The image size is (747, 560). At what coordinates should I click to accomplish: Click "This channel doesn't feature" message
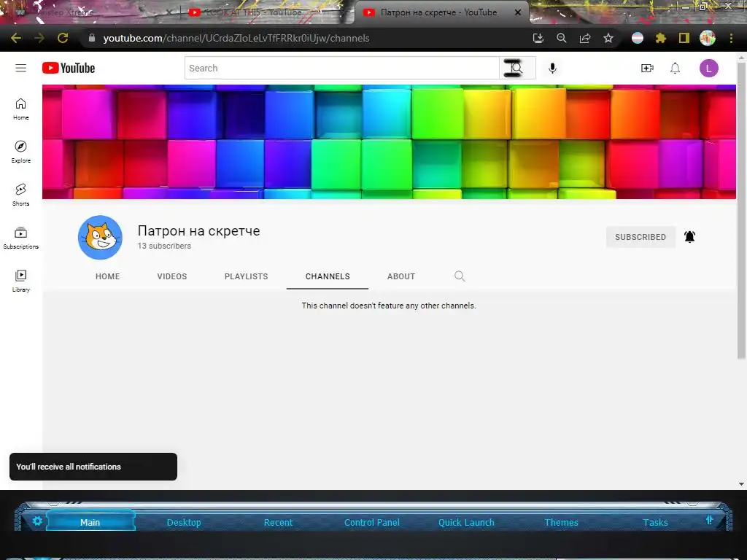tap(389, 306)
